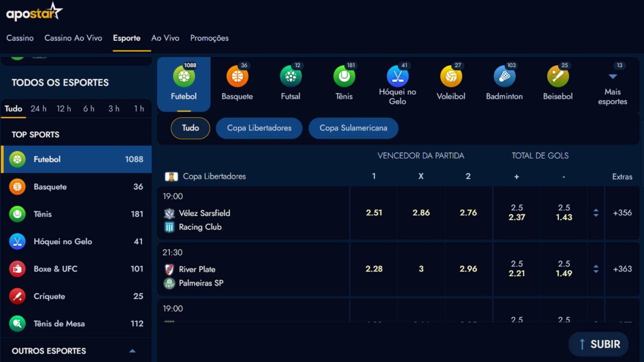
Task: Filter events by 24 h
Action: pos(38,109)
